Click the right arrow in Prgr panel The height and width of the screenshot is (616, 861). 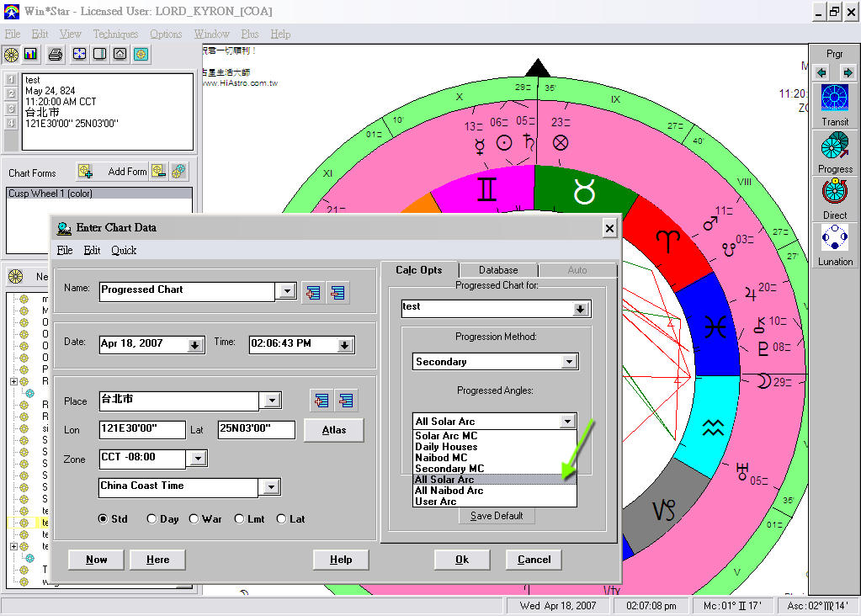pos(848,73)
